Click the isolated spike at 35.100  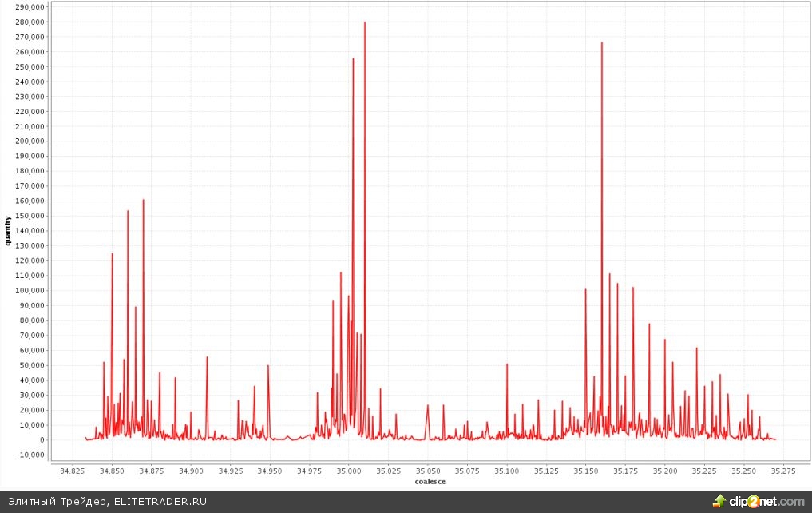(x=507, y=365)
